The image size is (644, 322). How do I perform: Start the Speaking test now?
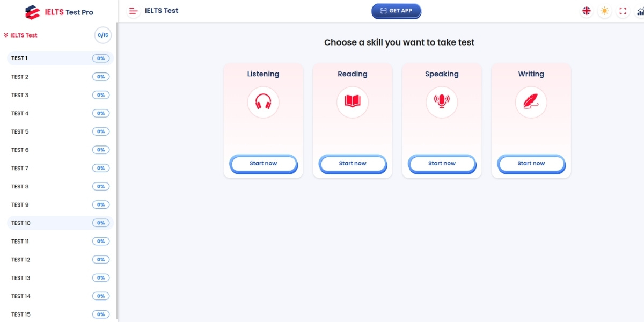442,164
